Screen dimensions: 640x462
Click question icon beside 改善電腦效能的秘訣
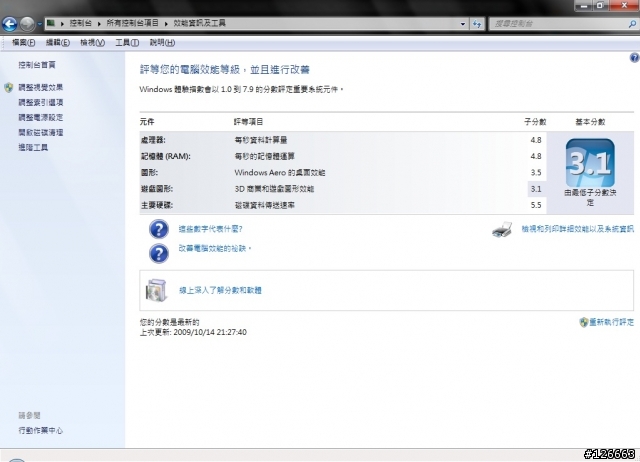158,253
